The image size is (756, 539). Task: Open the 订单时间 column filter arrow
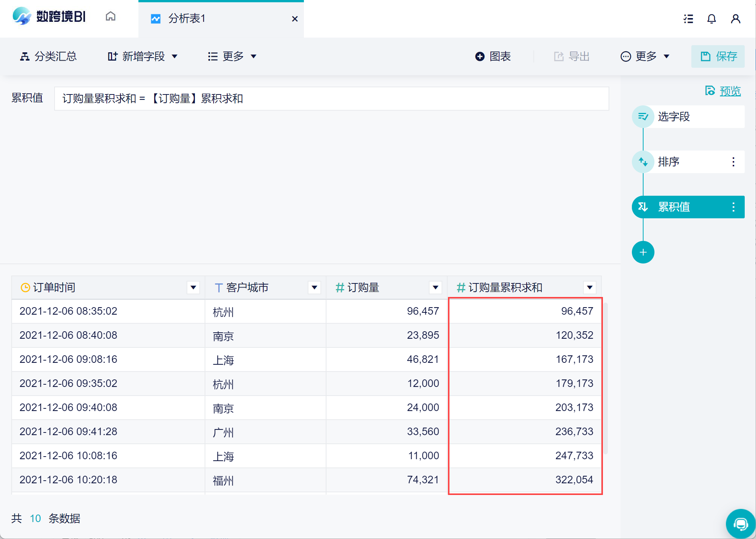point(193,288)
